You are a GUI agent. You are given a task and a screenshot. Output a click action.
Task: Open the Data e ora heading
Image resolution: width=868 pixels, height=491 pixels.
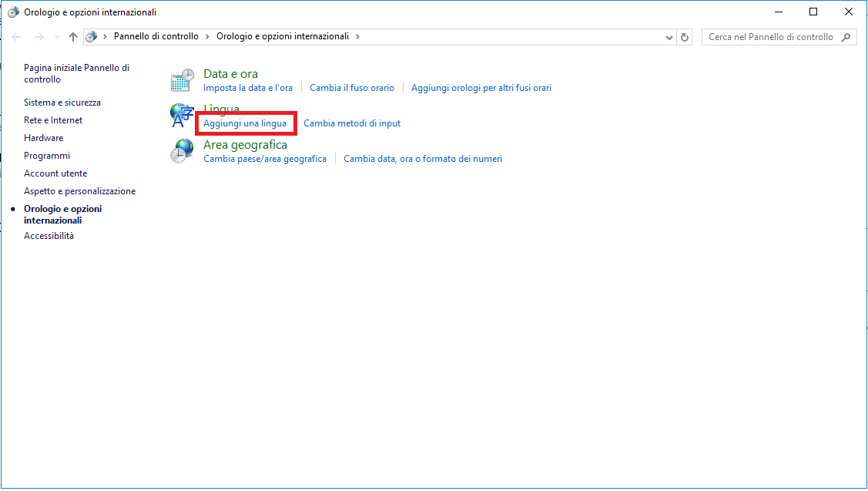pos(230,74)
